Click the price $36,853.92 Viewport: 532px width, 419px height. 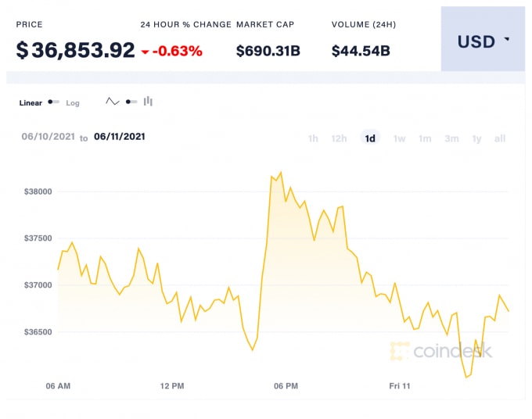click(75, 50)
